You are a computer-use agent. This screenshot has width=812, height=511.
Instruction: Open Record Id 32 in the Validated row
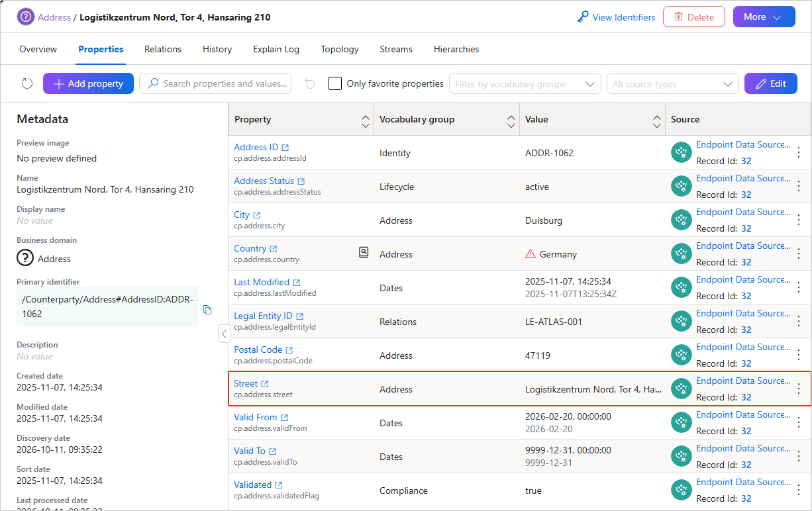tap(746, 498)
